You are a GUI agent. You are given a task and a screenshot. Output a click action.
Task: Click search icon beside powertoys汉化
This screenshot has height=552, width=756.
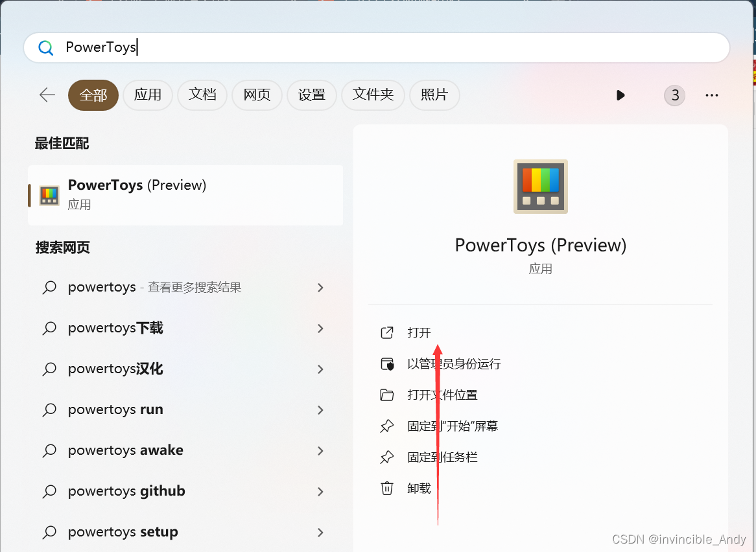(x=49, y=369)
